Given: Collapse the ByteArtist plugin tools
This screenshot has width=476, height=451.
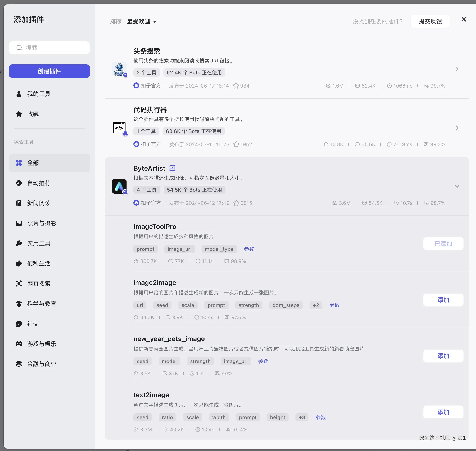Looking at the screenshot, I should pyautogui.click(x=457, y=186).
